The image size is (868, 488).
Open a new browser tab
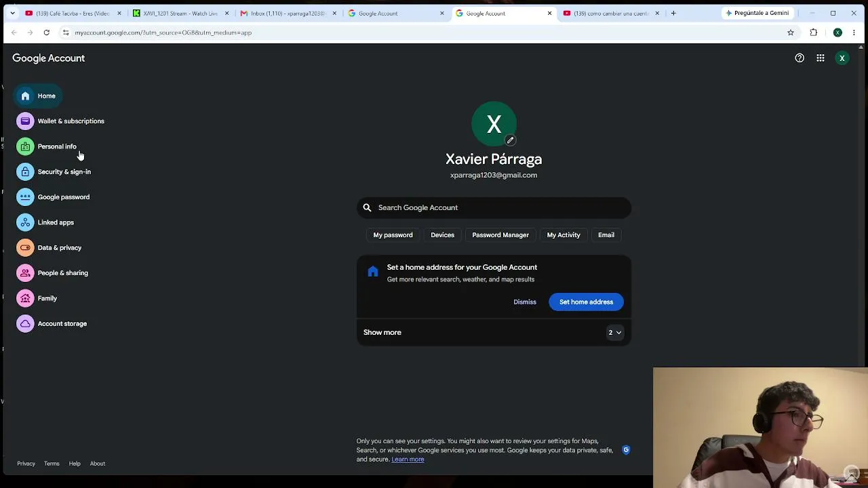673,13
